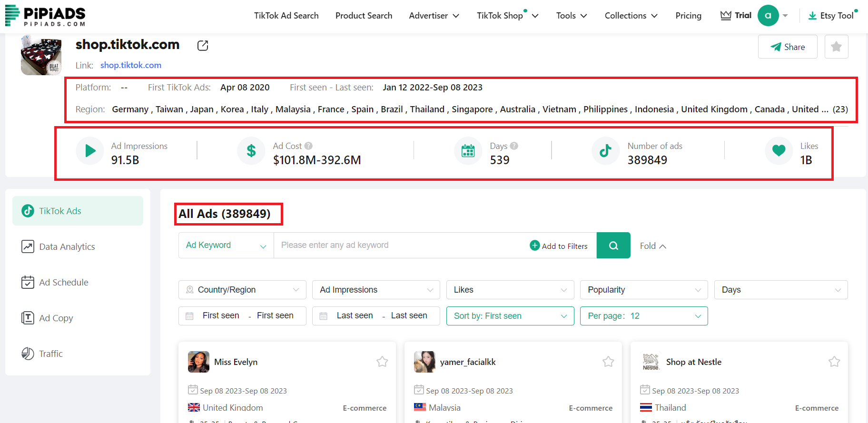Screen dimensions: 868x423
Task: Open the Pricing page
Action: coord(689,16)
